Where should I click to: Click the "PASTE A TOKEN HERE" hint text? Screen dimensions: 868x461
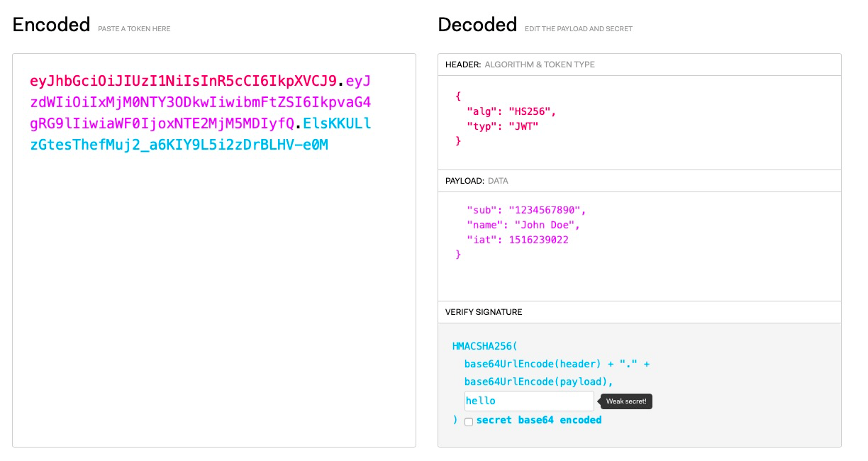[x=135, y=29]
